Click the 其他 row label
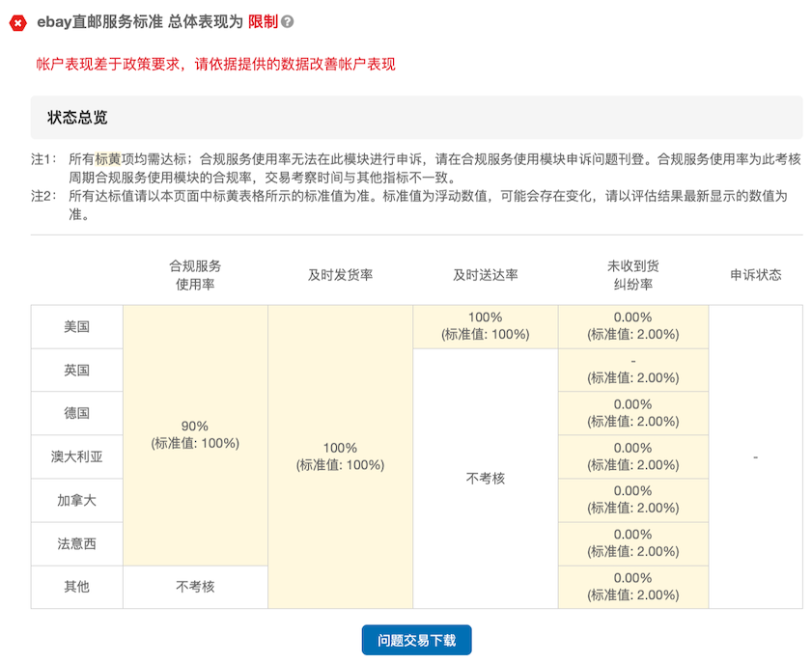This screenshot has width=812, height=663. [x=77, y=587]
